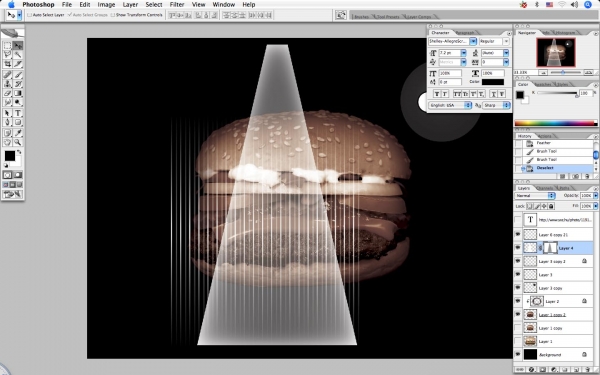This screenshot has width=600, height=375.
Task: Select the Hand tool
Action: click(x=7, y=142)
